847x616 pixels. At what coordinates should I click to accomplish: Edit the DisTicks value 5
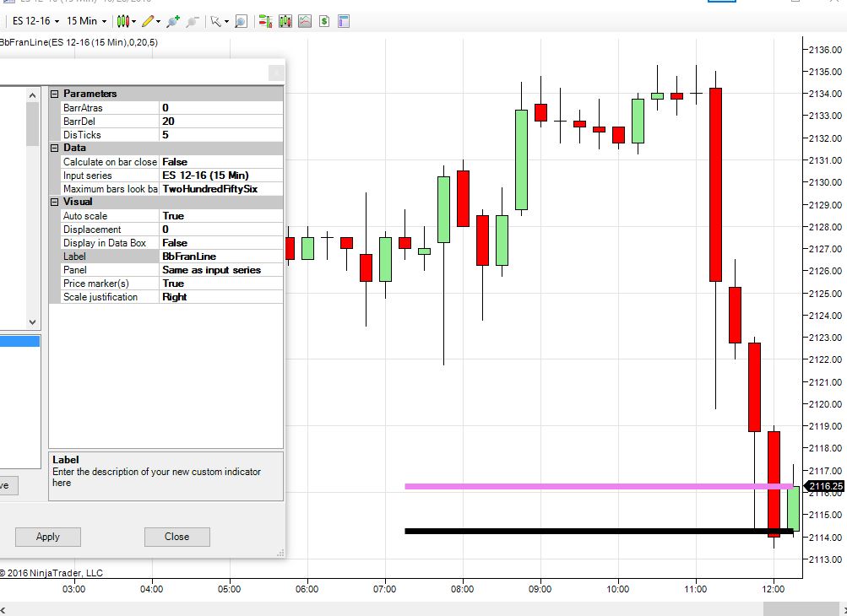click(221, 135)
